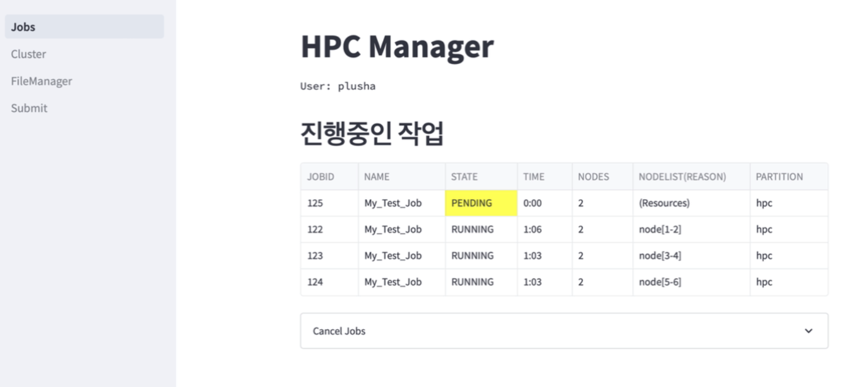Click the node[1-2] nodelist cell
The image size is (868, 387).
pyautogui.click(x=660, y=230)
